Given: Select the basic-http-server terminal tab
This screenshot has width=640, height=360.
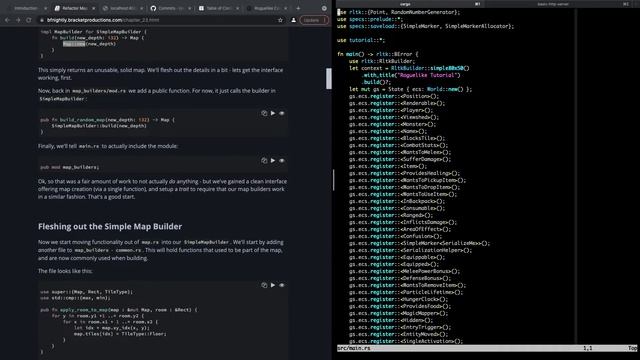Looking at the screenshot, I should pyautogui.click(x=553, y=4).
